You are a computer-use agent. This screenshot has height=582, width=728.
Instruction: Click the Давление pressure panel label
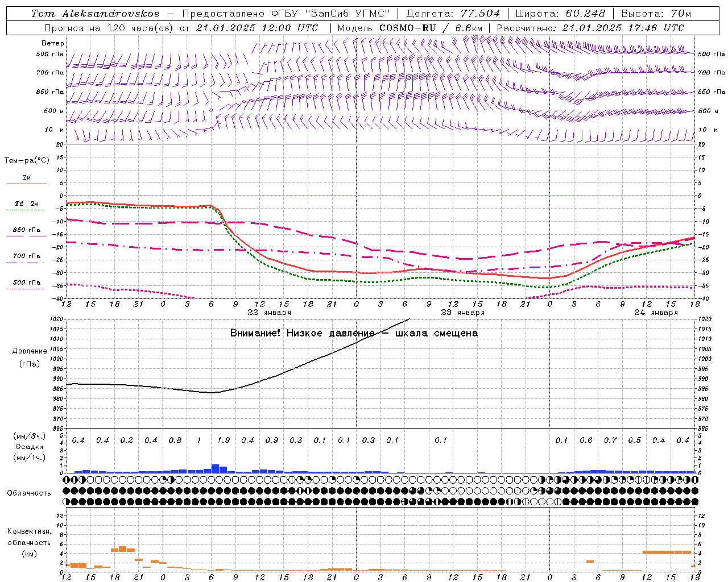coord(30,351)
